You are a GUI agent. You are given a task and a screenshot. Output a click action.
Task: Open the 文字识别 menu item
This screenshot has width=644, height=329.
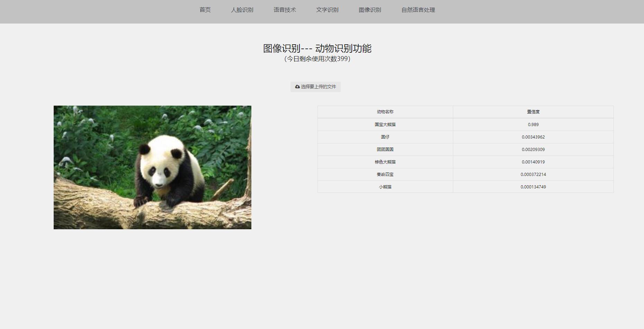pos(327,10)
